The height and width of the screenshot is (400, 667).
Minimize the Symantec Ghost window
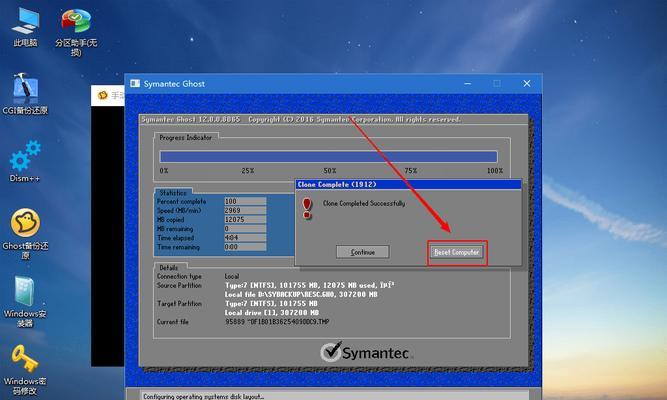coord(467,83)
